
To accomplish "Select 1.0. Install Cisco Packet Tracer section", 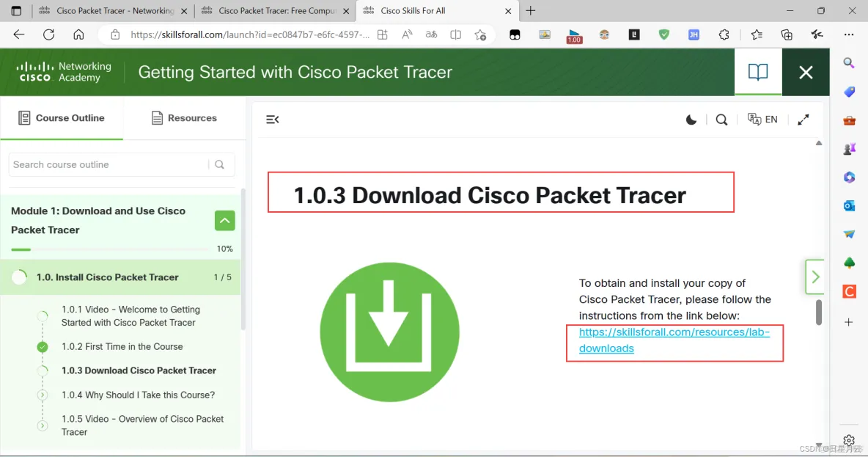I will pyautogui.click(x=120, y=277).
